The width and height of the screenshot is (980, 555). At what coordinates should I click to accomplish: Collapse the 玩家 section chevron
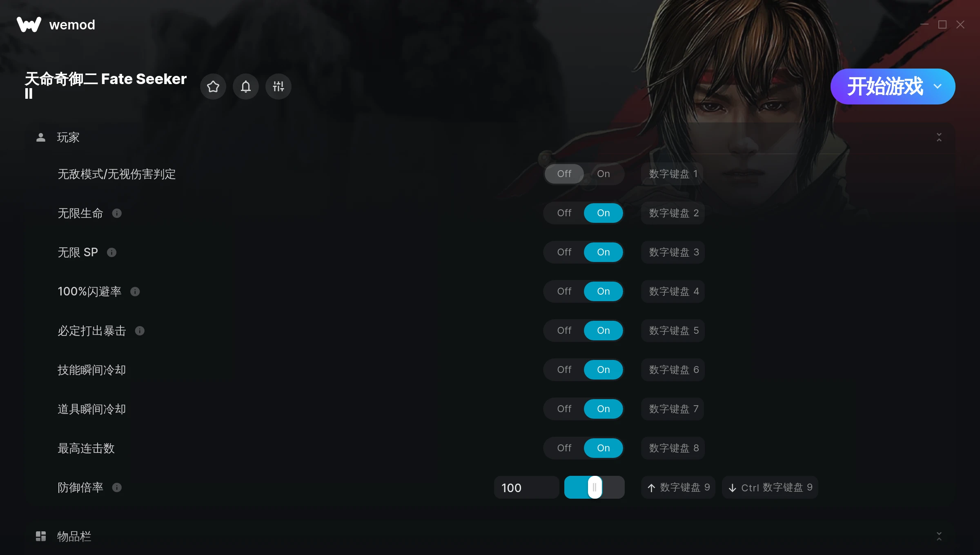939,137
